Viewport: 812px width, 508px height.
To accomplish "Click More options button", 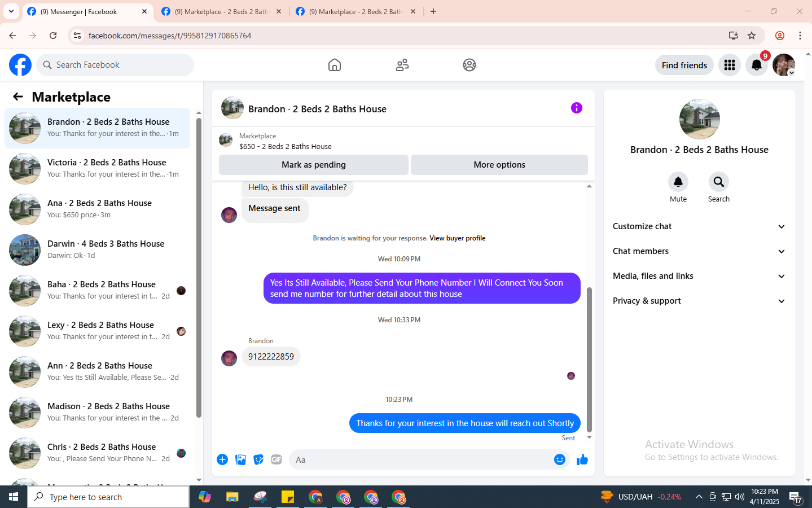I will point(499,165).
